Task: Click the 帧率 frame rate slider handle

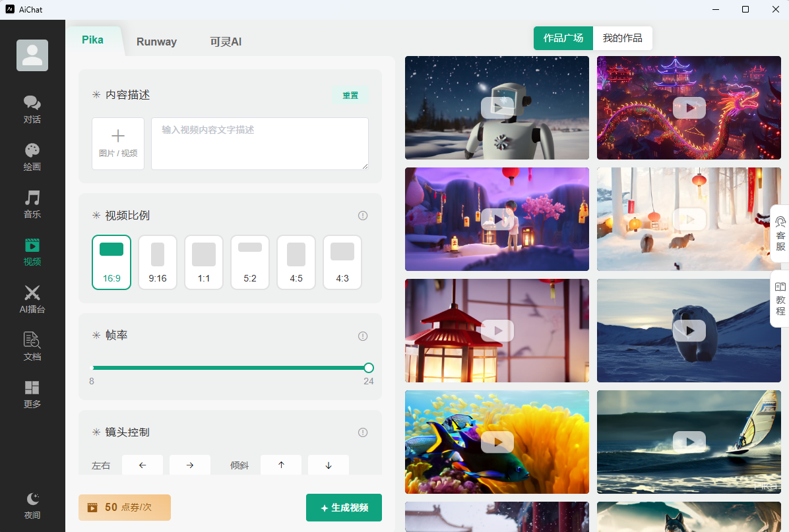Action: [369, 368]
